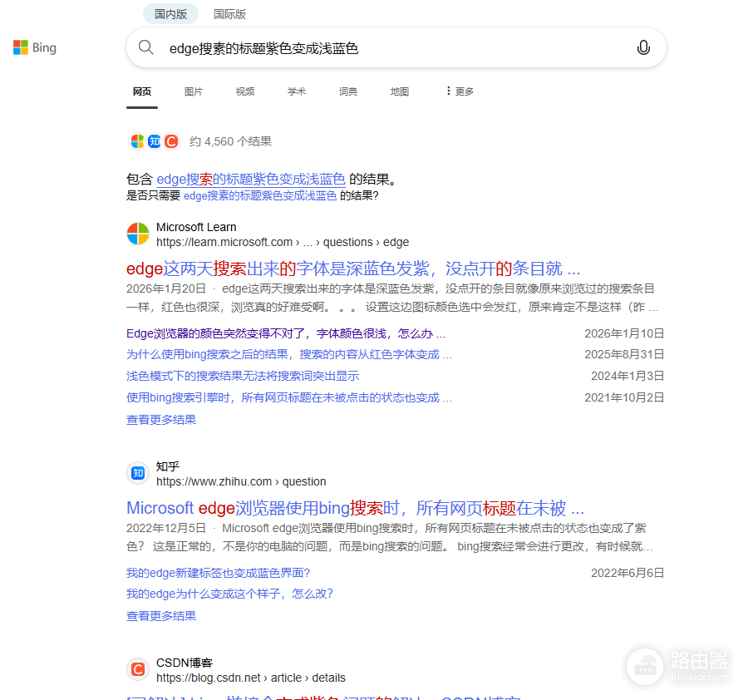Click the search magnifier icon

point(146,47)
